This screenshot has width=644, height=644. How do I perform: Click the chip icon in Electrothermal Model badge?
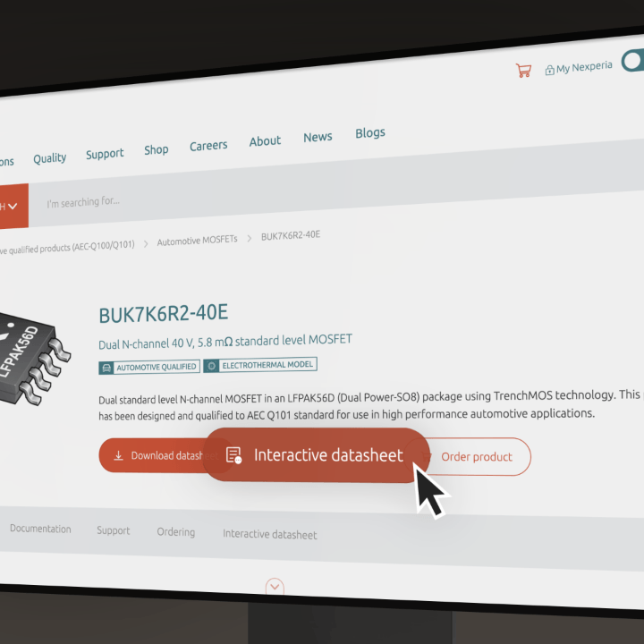click(211, 366)
